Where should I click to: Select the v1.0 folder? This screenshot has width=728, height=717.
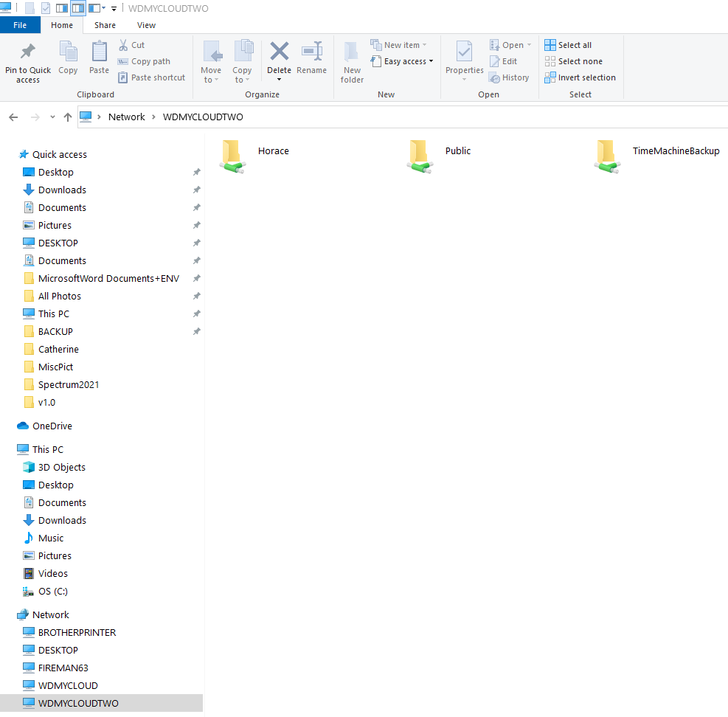click(40, 402)
